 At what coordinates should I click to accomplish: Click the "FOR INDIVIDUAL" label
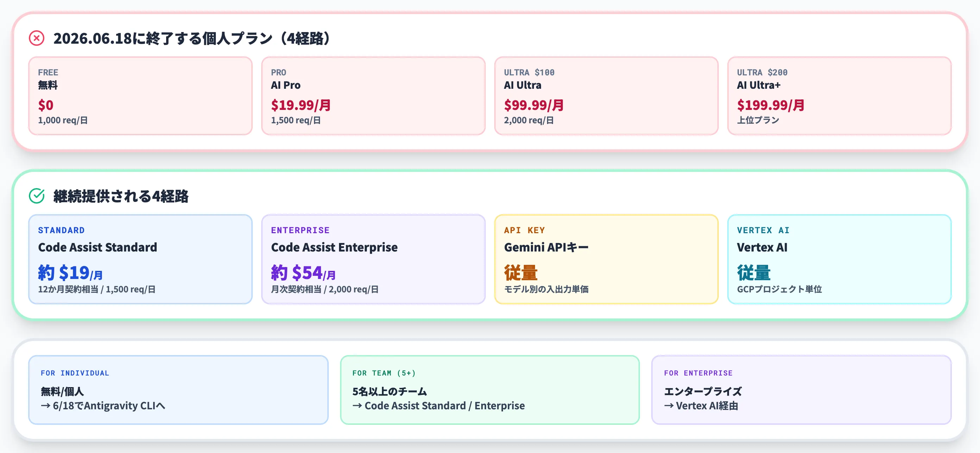click(75, 373)
